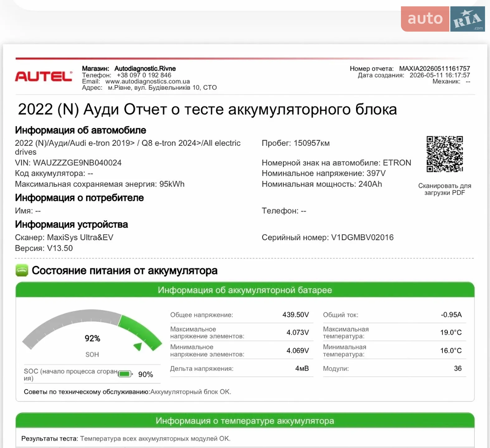Click the Модули label
The height and width of the screenshot is (448, 490).
(336, 369)
